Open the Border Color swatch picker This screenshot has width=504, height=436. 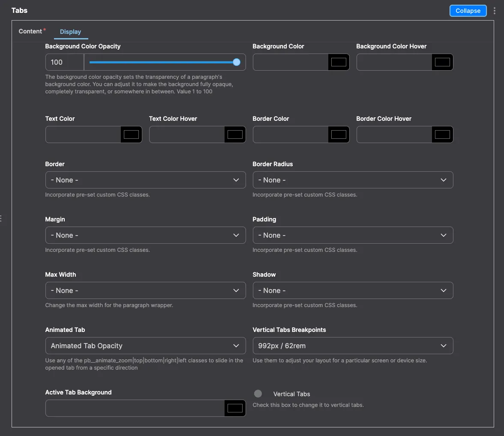coord(339,134)
